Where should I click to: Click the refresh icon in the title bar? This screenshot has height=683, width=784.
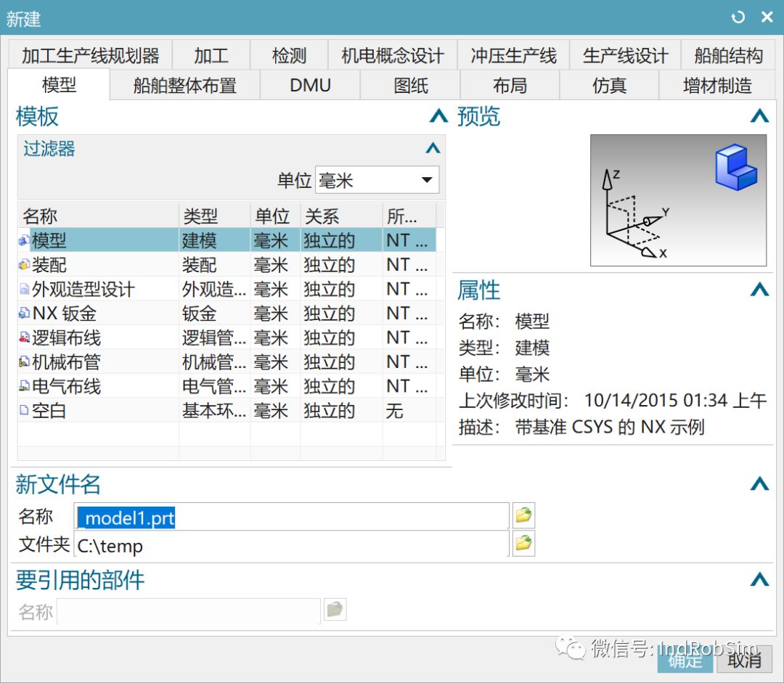[x=738, y=16]
